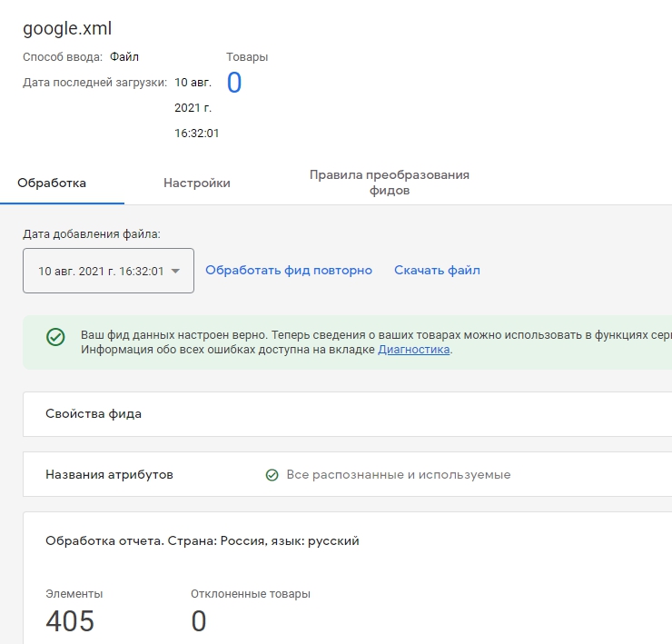This screenshot has height=644, width=672.
Task: Click the Отклоненные товары count zero
Action: click(x=199, y=621)
